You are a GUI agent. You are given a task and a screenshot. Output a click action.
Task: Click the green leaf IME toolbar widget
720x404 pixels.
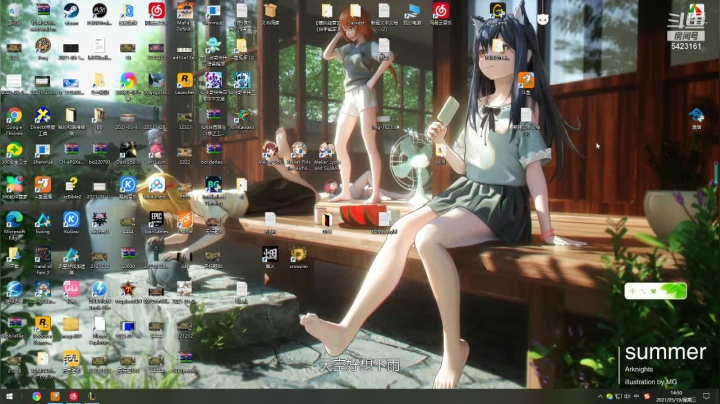pyautogui.click(x=655, y=291)
